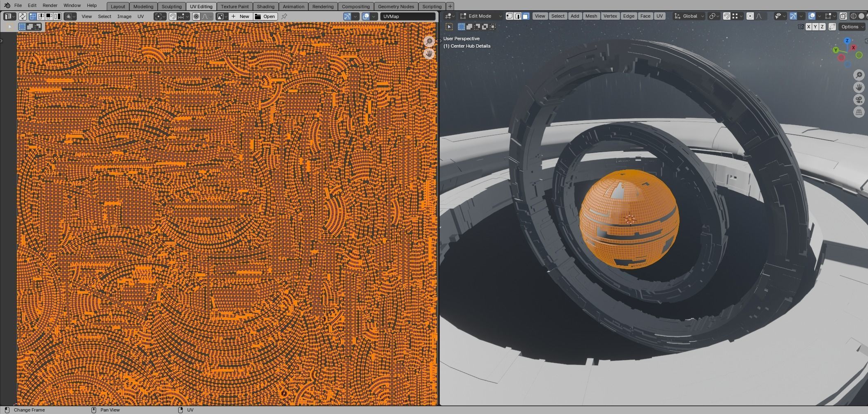
Task: Switch to the Sculpting workspace tab
Action: click(172, 7)
